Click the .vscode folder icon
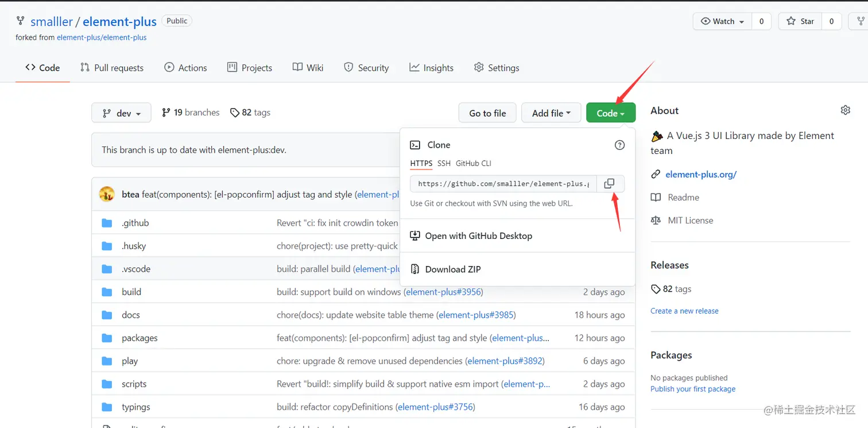This screenshot has width=868, height=428. [107, 269]
